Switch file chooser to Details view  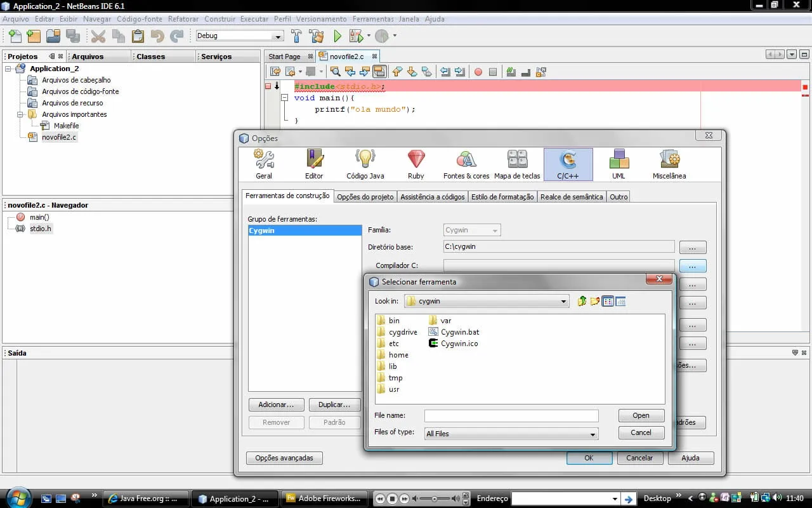click(x=620, y=301)
